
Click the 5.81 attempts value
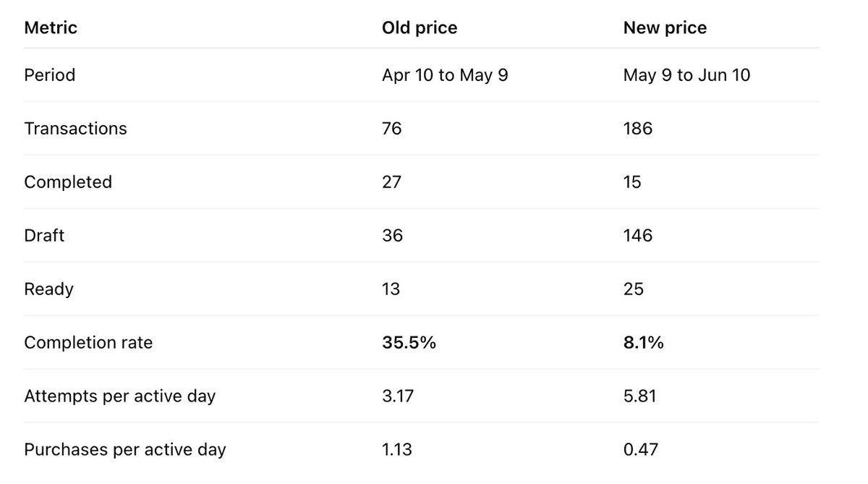point(640,396)
